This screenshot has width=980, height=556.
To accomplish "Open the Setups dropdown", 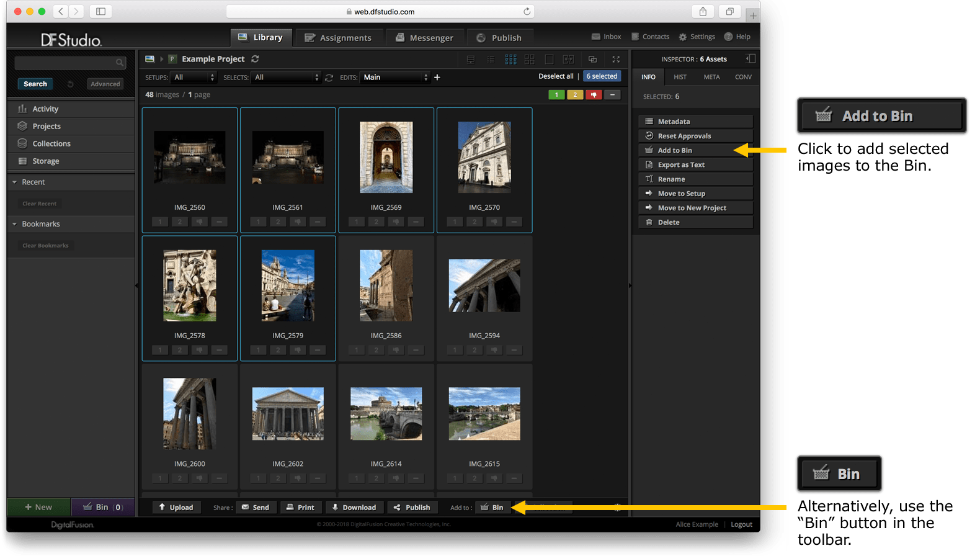I will pyautogui.click(x=194, y=78).
